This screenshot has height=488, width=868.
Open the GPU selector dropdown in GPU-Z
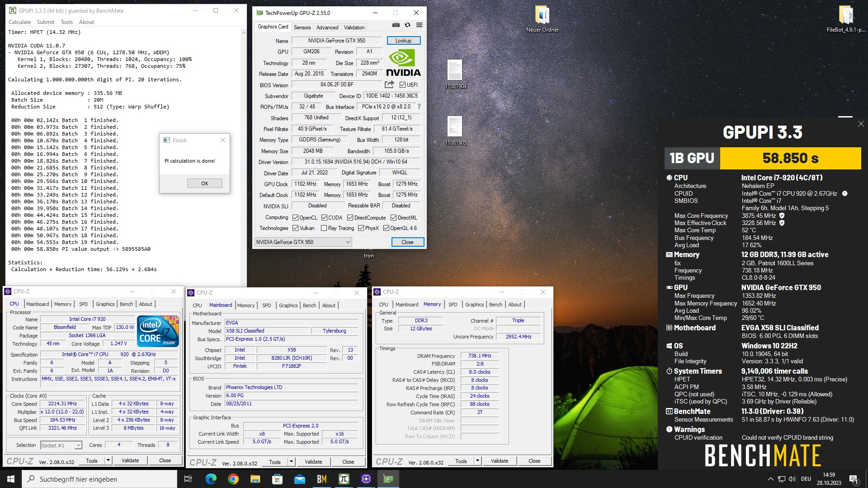[303, 242]
